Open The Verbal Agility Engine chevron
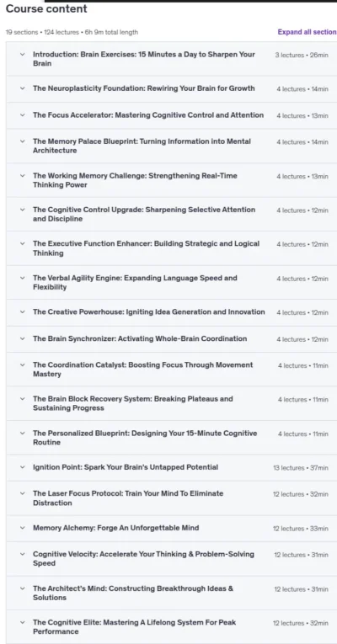 (x=23, y=278)
